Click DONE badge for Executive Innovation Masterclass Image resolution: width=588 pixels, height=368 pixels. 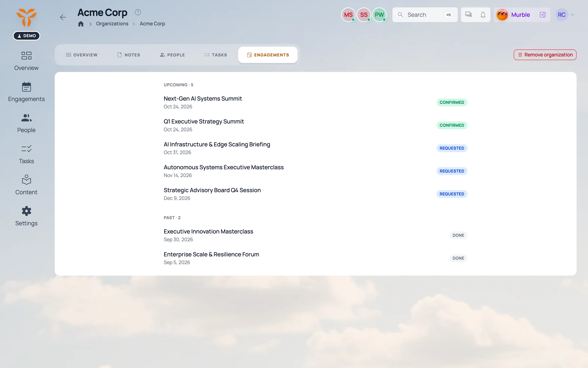[458, 235]
